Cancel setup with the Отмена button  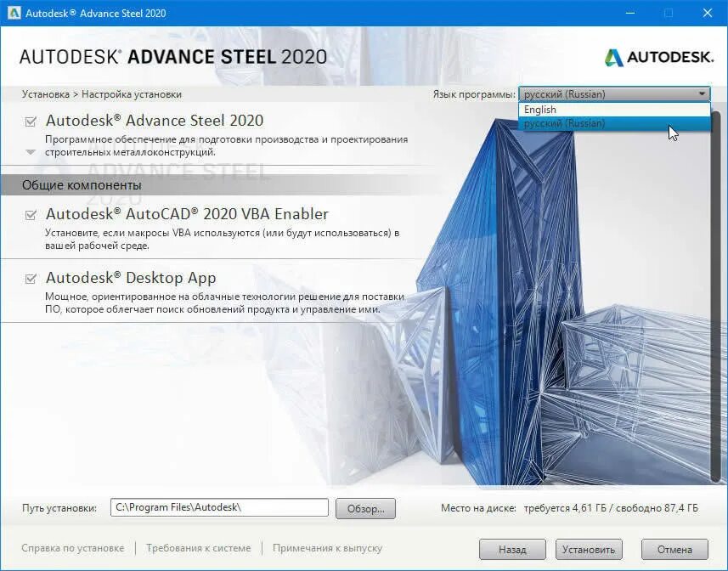pos(674,550)
